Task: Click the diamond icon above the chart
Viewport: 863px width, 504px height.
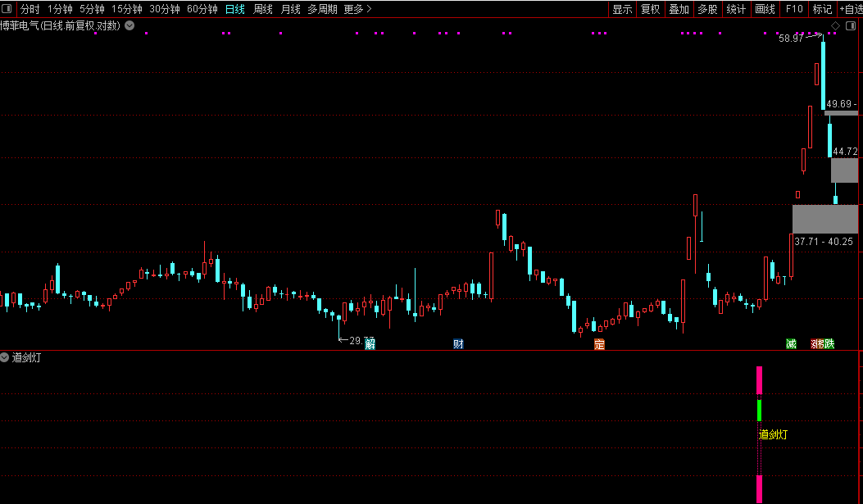Action: pos(835,25)
